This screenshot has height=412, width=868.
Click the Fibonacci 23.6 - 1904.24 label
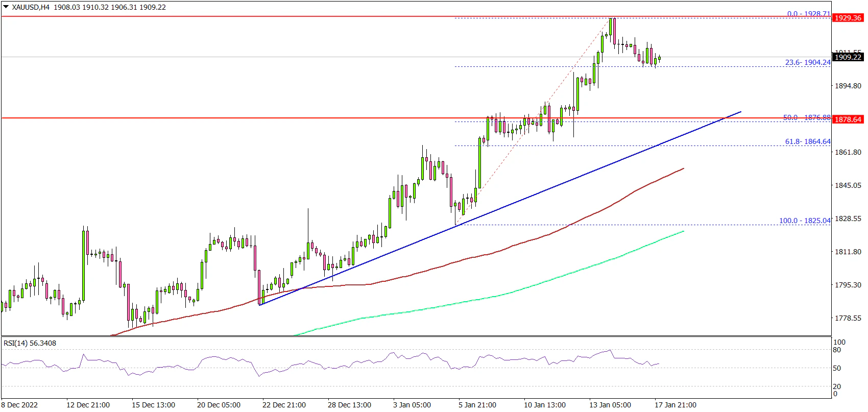[807, 62]
